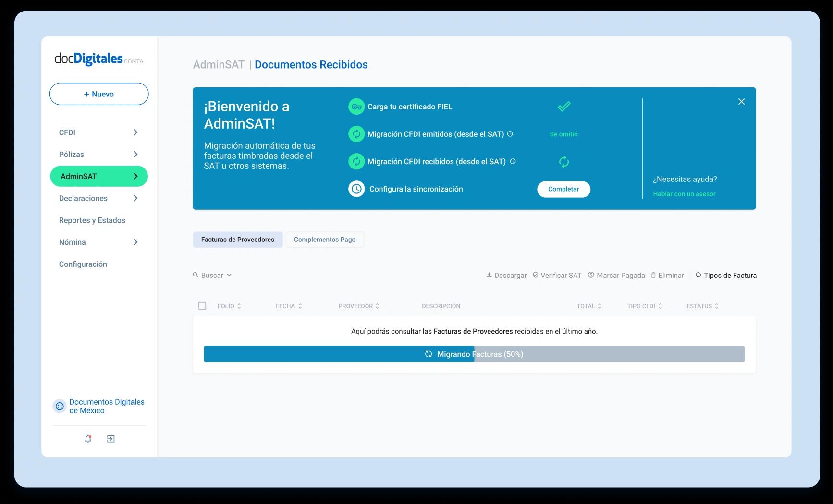The width and height of the screenshot is (833, 504).
Task: Click the + Nuevo button
Action: tap(99, 94)
